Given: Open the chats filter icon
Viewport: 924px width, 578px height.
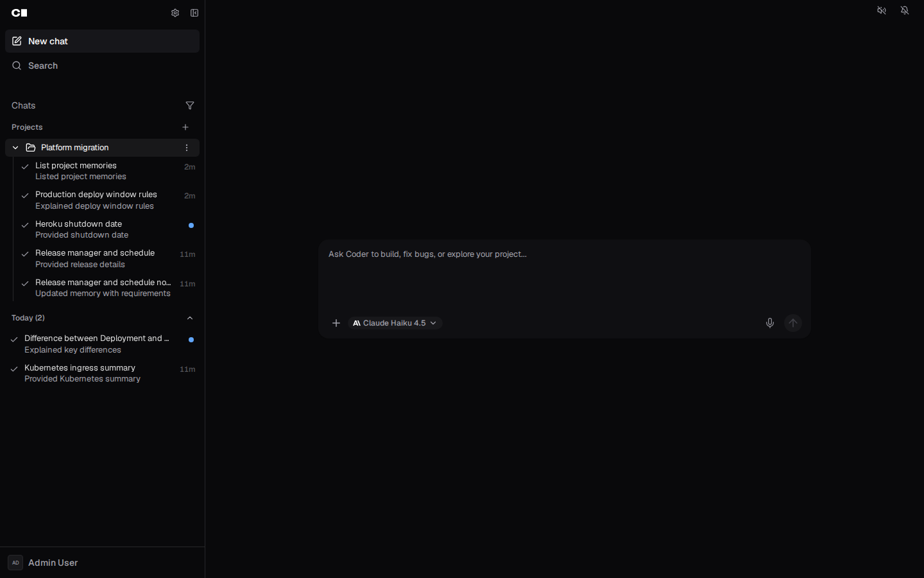Looking at the screenshot, I should pyautogui.click(x=190, y=105).
